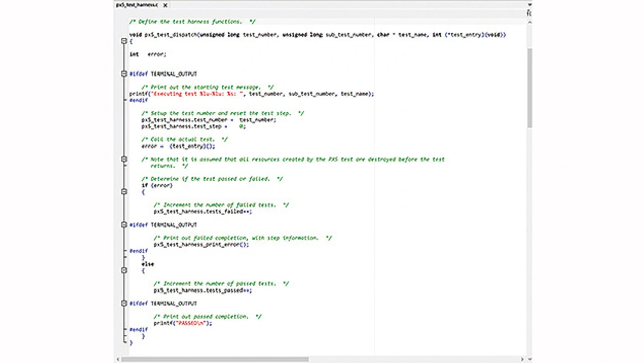Image resolution: width=644 pixels, height=363 pixels.
Task: Collapse the "Note that it is assumed" comment
Action: pos(124,159)
